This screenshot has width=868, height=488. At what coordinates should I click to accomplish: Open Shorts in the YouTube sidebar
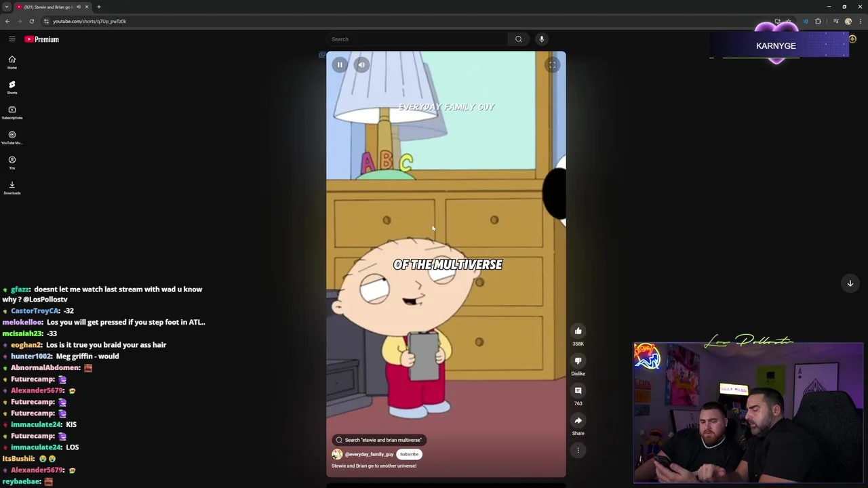[12, 87]
